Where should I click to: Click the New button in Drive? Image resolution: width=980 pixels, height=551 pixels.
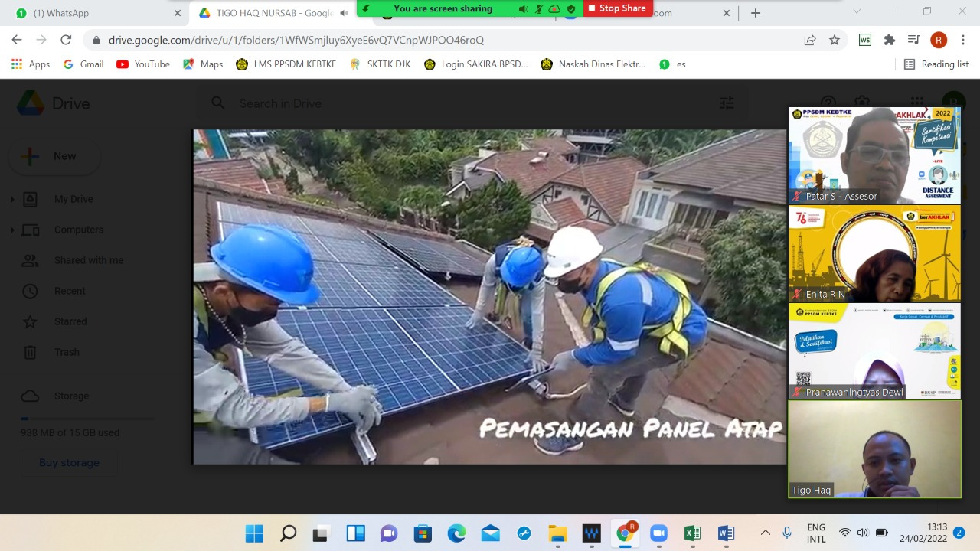tap(54, 156)
